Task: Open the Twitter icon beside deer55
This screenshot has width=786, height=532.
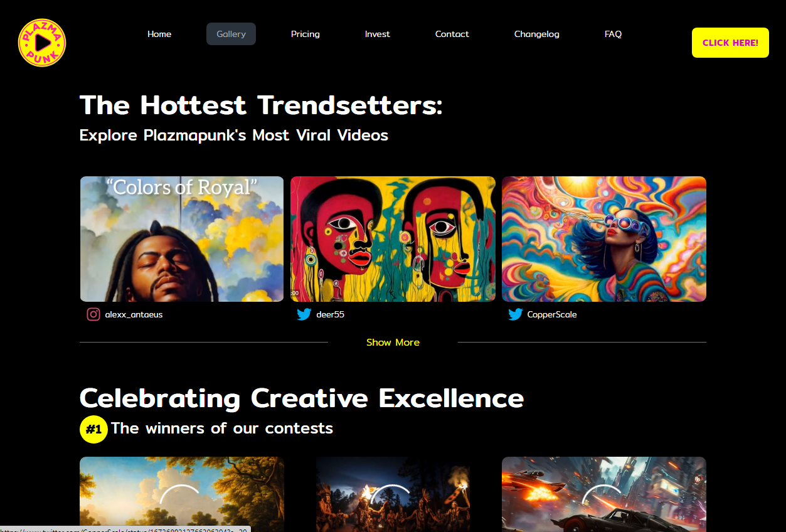Action: [x=304, y=314]
